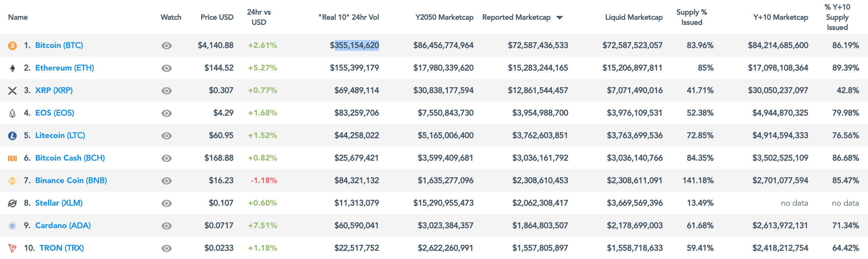Image resolution: width=868 pixels, height=259 pixels.
Task: Sort by 24hr vs USD header
Action: 259,17
